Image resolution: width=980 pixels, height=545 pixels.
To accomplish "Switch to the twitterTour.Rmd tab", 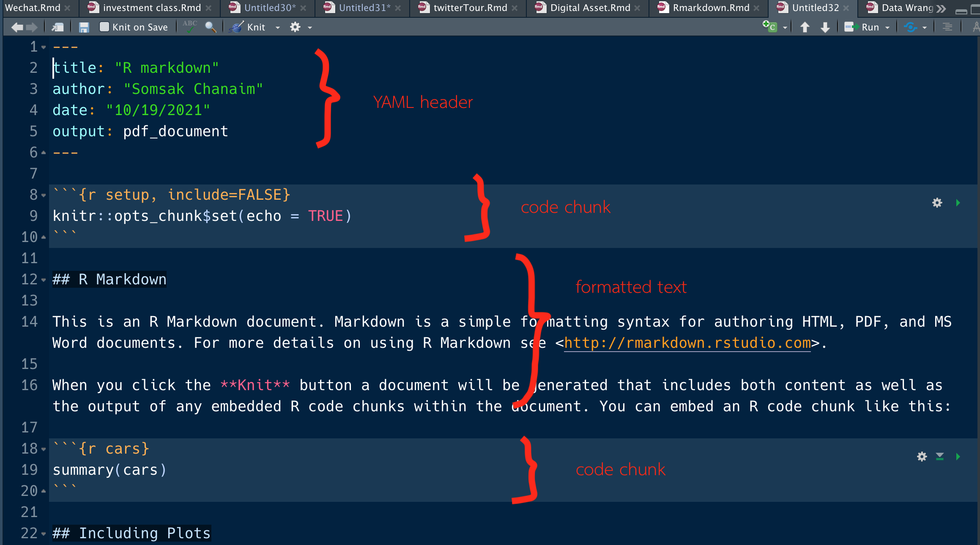I will (470, 8).
